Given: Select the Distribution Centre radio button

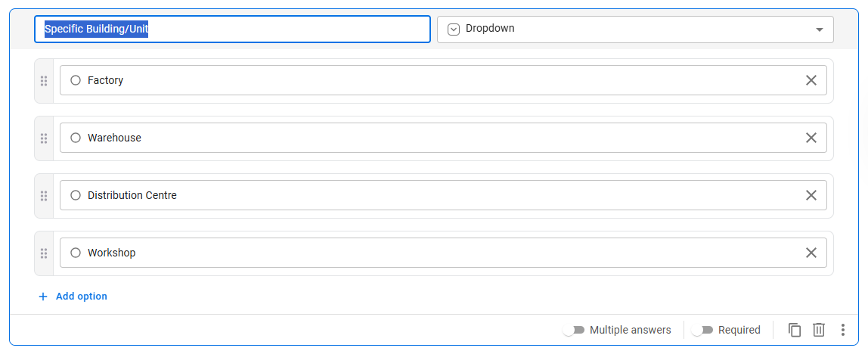Looking at the screenshot, I should point(76,195).
